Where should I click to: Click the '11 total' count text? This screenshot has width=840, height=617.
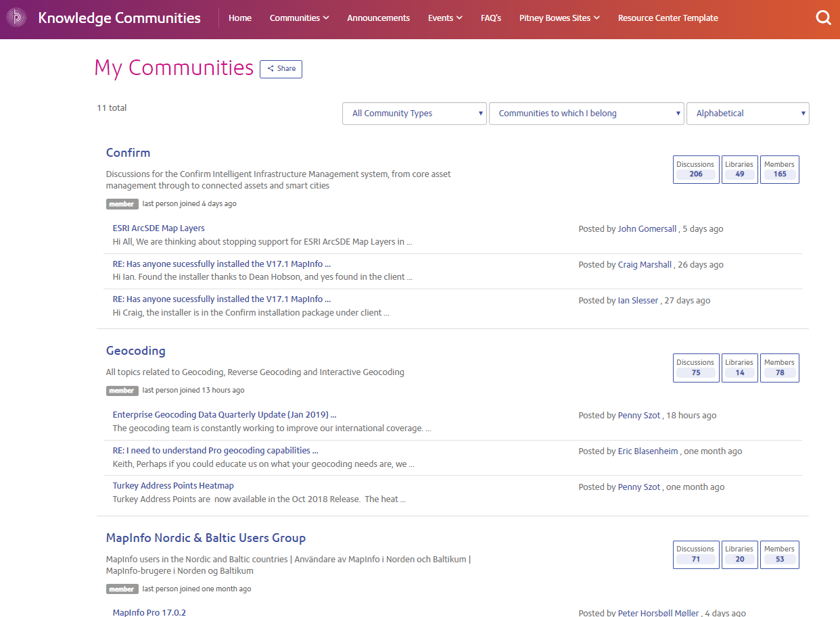[112, 108]
